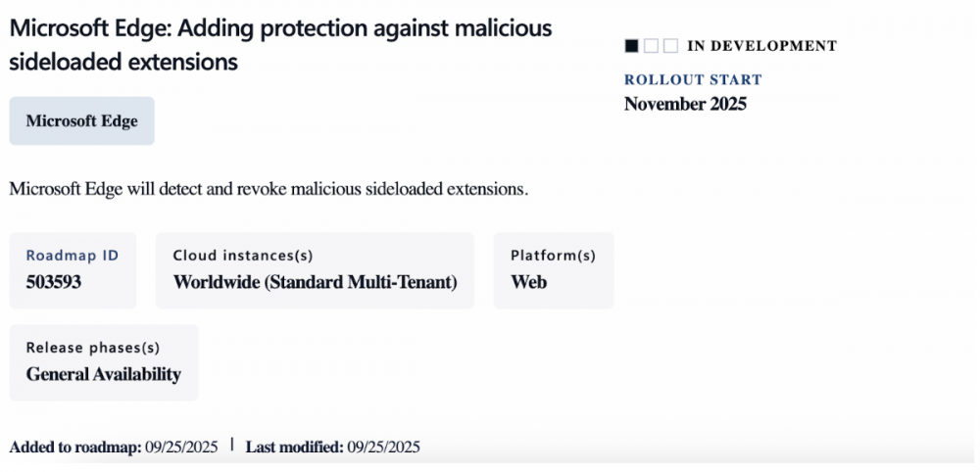Viewport: 980px width, 472px height.
Task: Click the feature title about sideloaded extensions
Action: (280, 45)
